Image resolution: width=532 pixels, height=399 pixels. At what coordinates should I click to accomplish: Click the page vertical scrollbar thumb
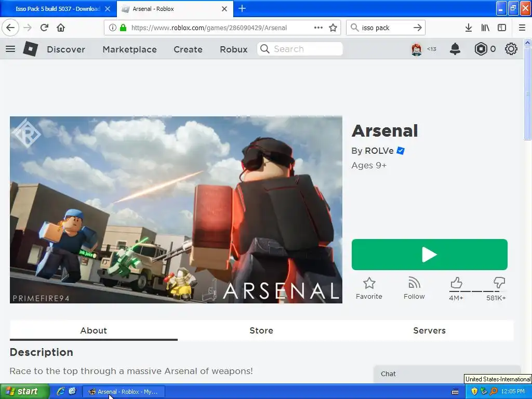(x=527, y=94)
